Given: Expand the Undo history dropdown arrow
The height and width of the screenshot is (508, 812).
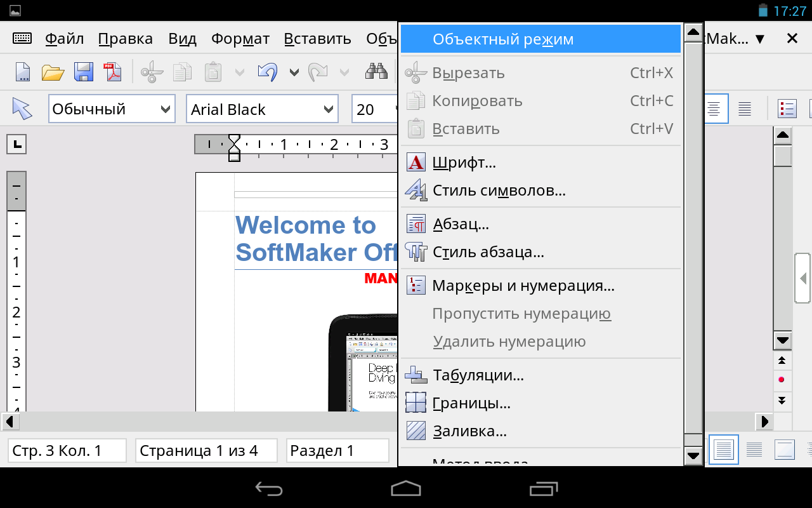Looking at the screenshot, I should pos(294,72).
